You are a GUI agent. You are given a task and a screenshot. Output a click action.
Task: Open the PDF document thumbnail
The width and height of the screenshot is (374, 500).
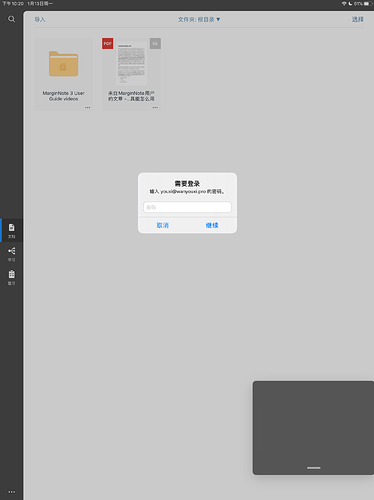(132, 63)
